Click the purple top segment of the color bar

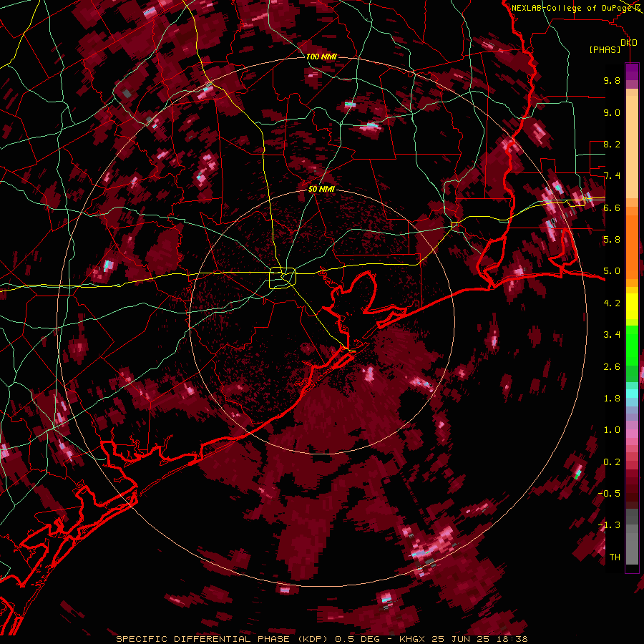632,72
